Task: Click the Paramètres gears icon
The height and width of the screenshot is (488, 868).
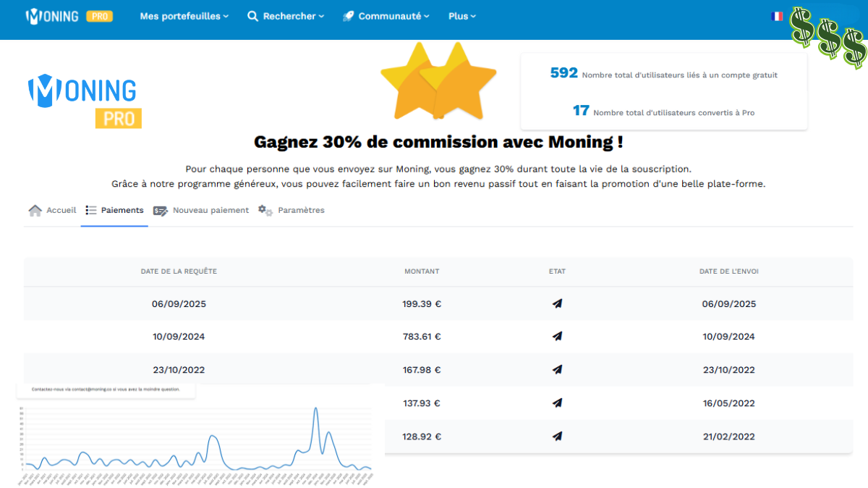Action: pyautogui.click(x=265, y=211)
